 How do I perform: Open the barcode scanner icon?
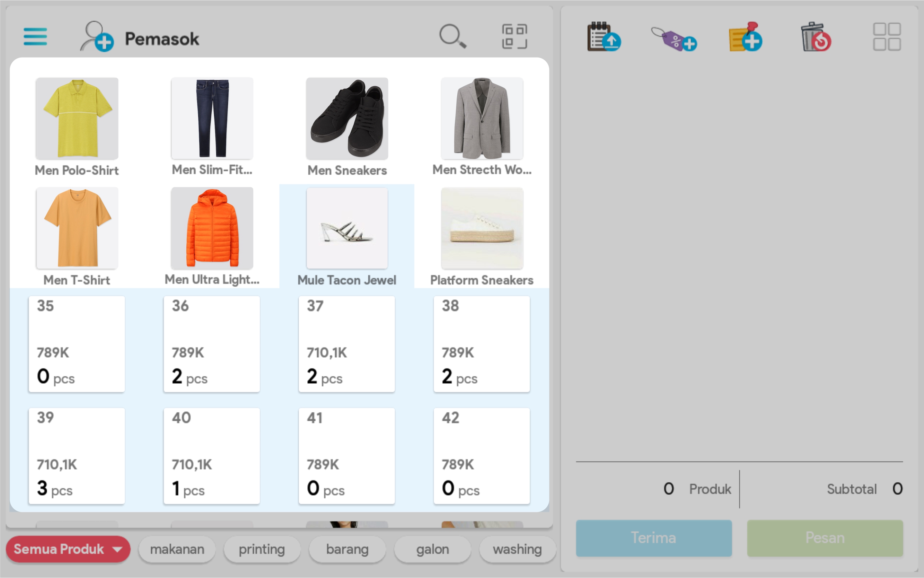coord(514,37)
